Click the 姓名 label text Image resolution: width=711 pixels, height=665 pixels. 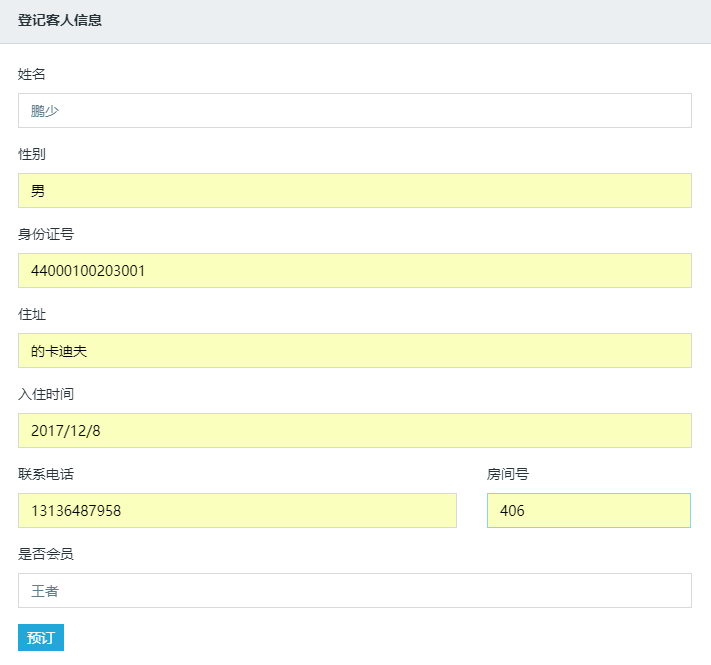tap(32, 74)
